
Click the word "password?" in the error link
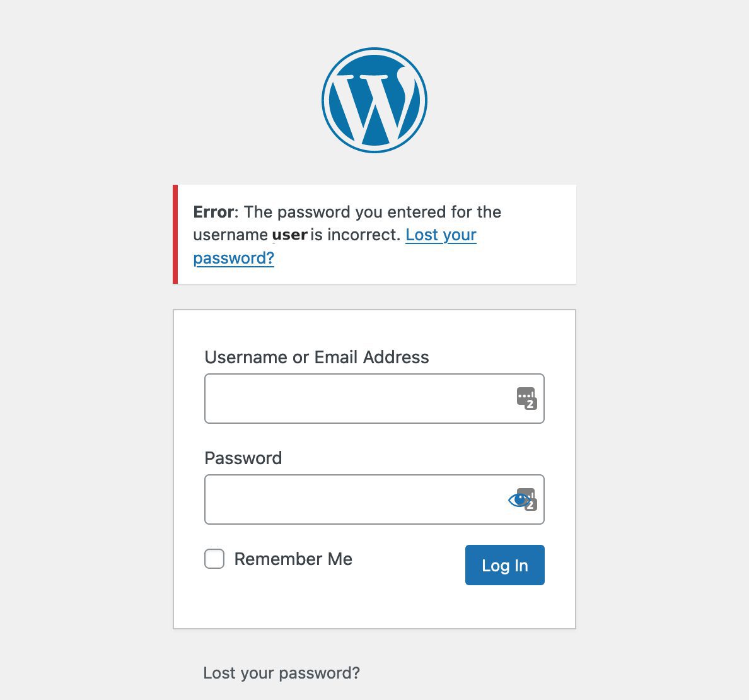pos(233,258)
